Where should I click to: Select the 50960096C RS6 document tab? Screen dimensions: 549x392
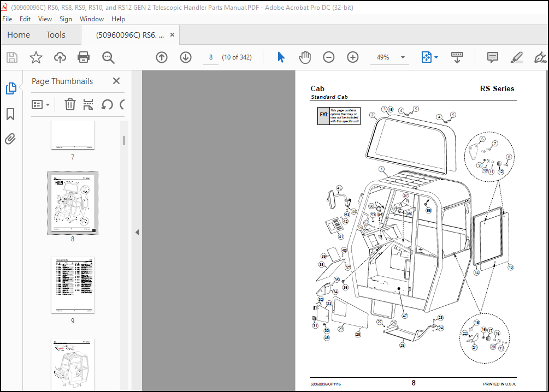(130, 34)
